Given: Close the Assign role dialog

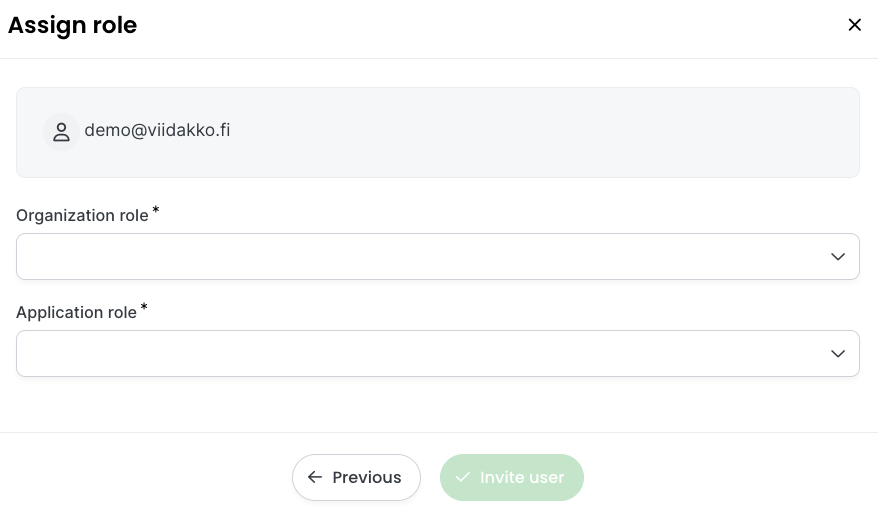Looking at the screenshot, I should 854,25.
